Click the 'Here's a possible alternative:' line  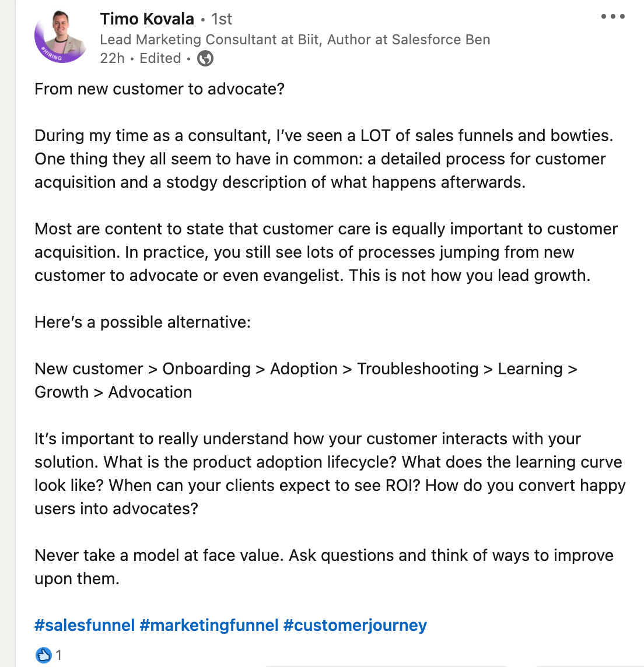coord(142,322)
